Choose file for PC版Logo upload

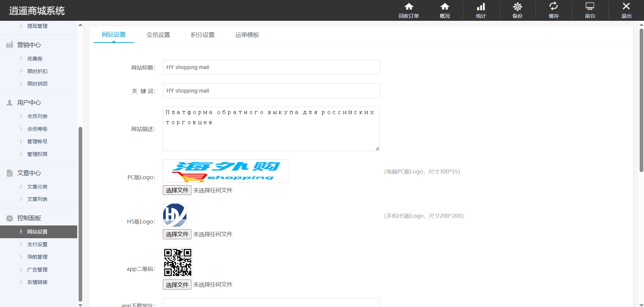point(177,190)
